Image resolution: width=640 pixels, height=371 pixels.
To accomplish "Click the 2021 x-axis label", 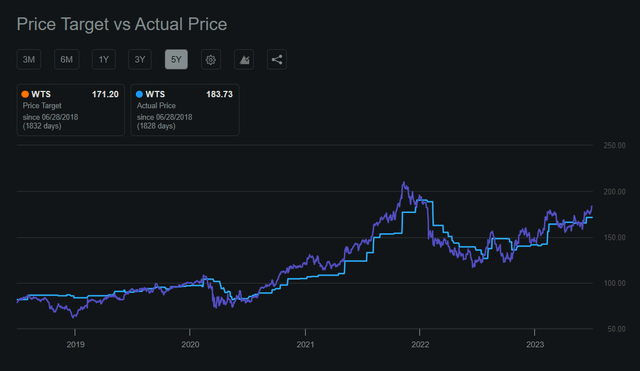I will pyautogui.click(x=305, y=344).
